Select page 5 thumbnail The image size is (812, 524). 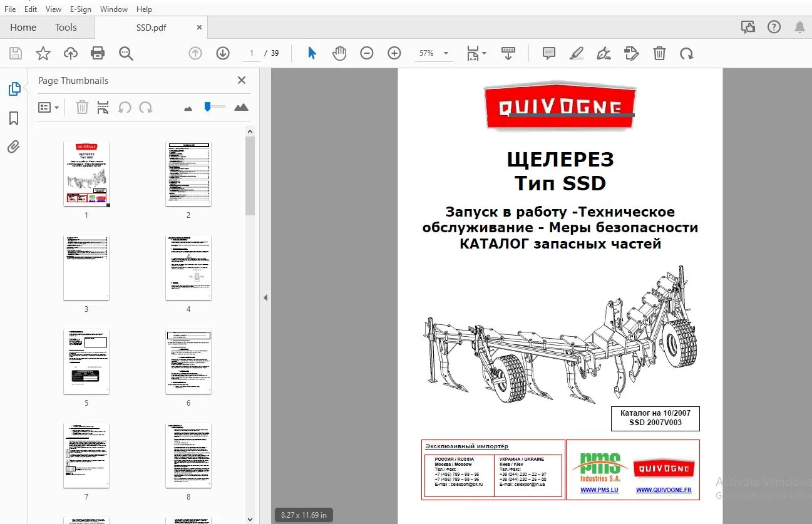(86, 362)
